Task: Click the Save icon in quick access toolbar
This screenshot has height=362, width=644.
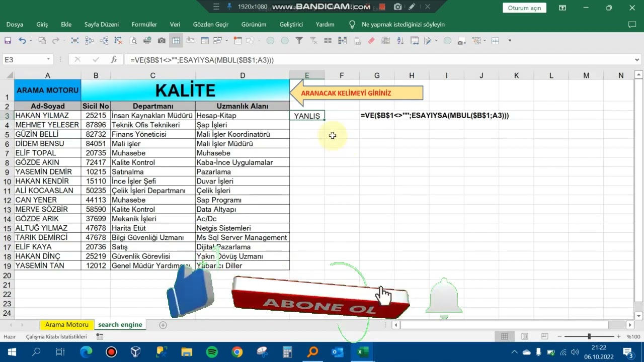Action: [8, 41]
